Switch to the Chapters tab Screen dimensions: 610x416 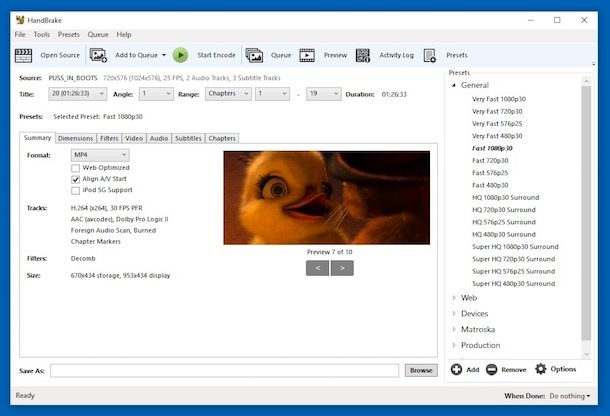click(x=222, y=139)
